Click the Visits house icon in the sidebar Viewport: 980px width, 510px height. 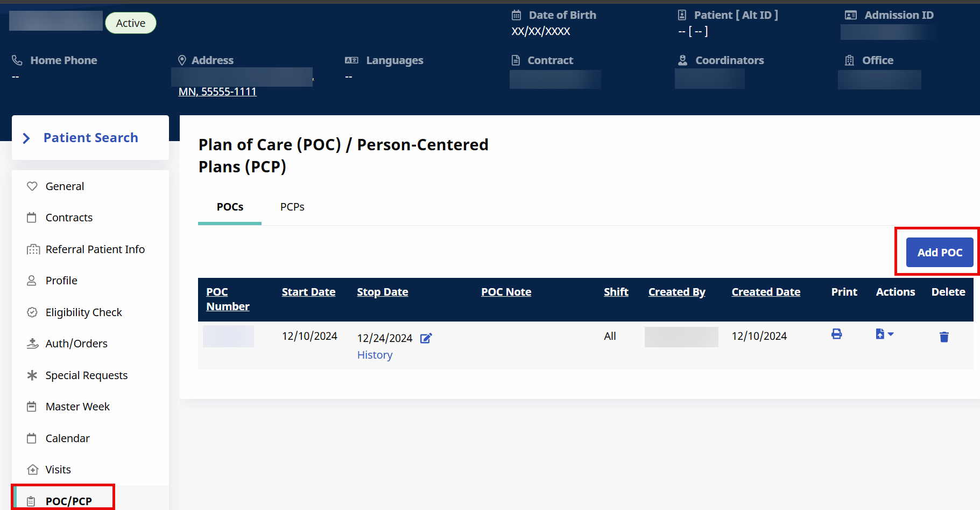coord(32,470)
